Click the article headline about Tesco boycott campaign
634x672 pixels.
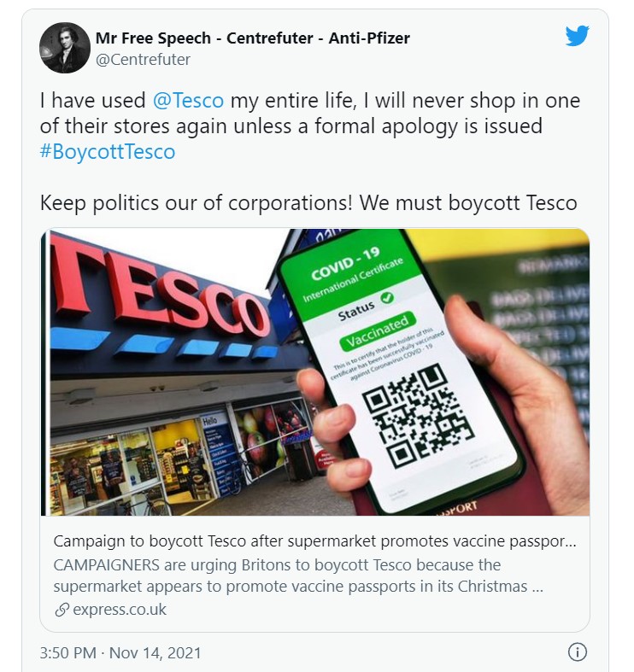point(314,541)
